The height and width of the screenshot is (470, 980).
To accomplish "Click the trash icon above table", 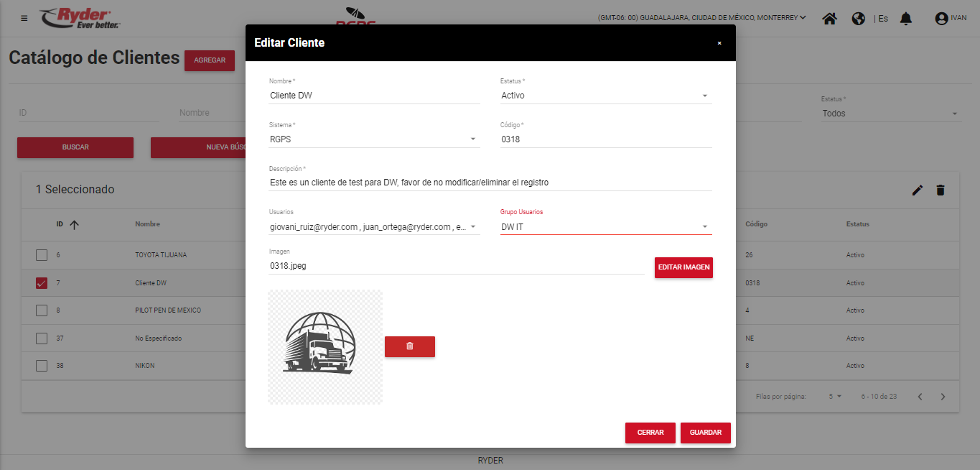I will click(x=941, y=190).
